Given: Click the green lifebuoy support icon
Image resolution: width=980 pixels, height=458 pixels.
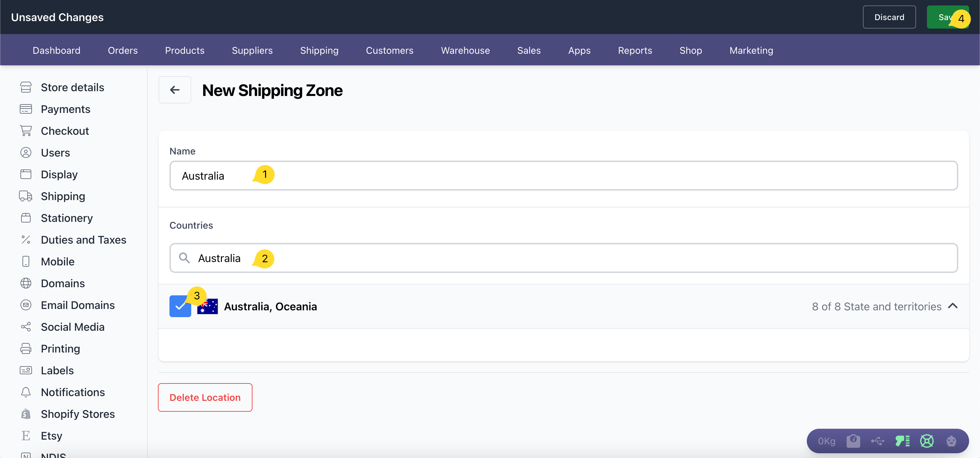Looking at the screenshot, I should (927, 441).
